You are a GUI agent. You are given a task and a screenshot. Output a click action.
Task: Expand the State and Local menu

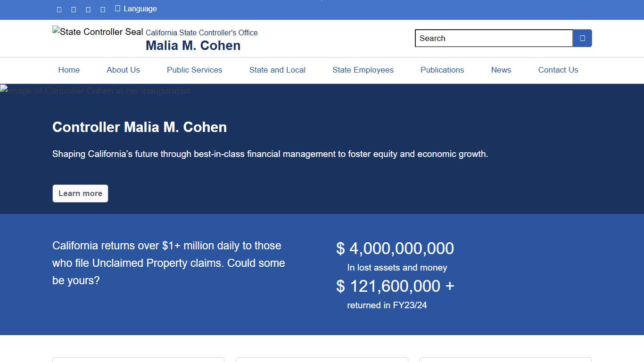pyautogui.click(x=277, y=70)
